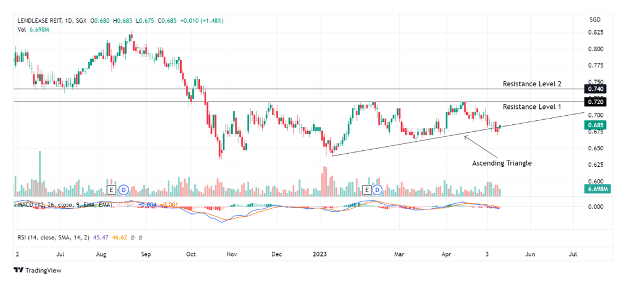
Task: Click the SGD currency label
Action: pos(595,20)
